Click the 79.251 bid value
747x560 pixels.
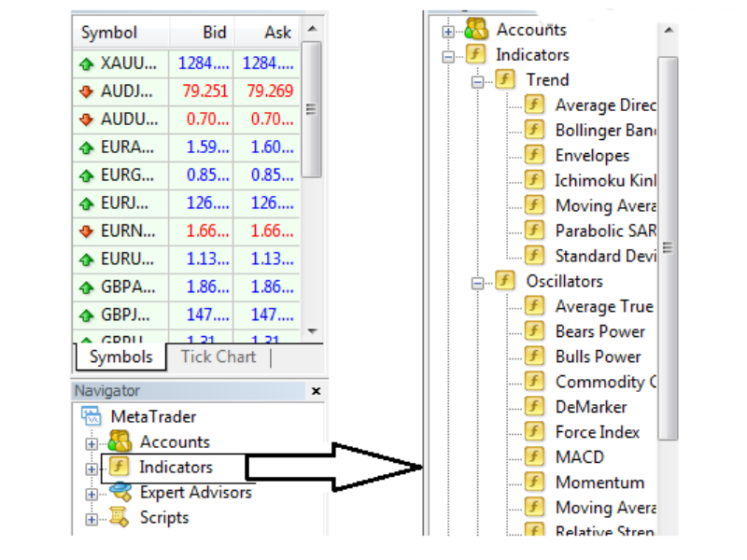[205, 91]
